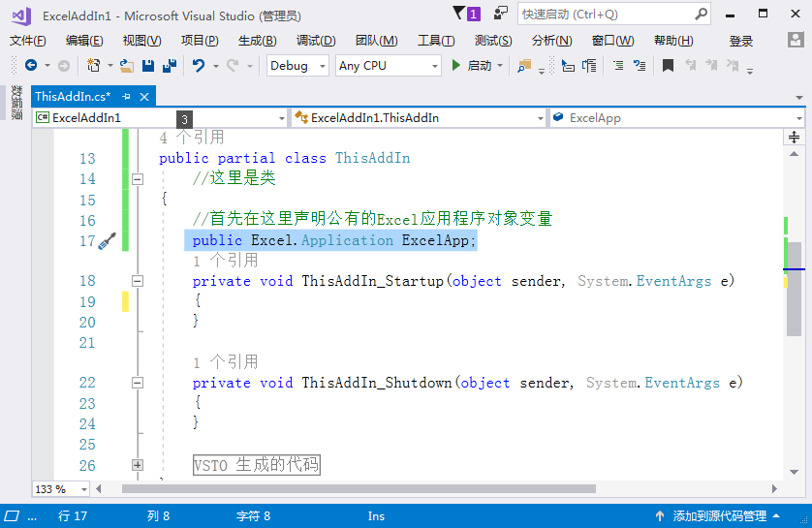Click the Redo toolbar icon
812x528 pixels.
pyautogui.click(x=233, y=65)
